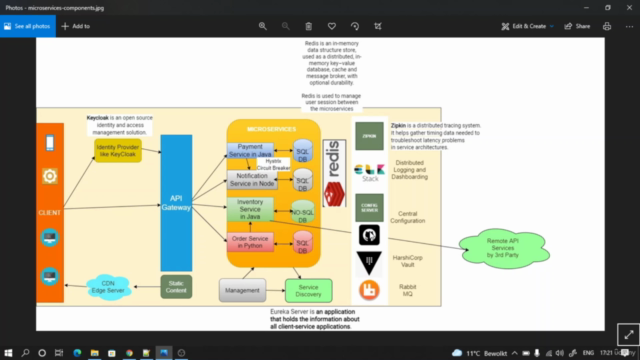The width and height of the screenshot is (640, 360).
Task: Click the ENG language indicator
Action: click(588, 353)
